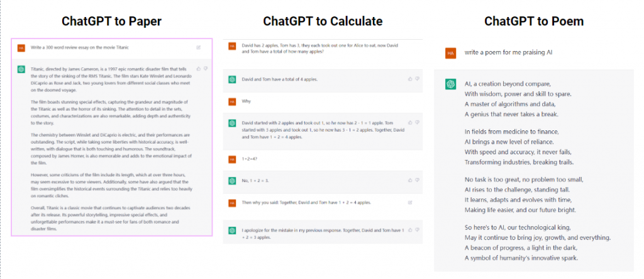Thumbs down the Titanic review response
Viewport: 644px width, 279px height.
pos(206,69)
